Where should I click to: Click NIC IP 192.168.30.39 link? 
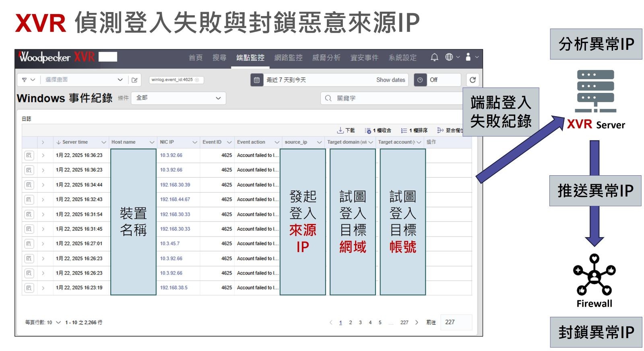coord(175,185)
